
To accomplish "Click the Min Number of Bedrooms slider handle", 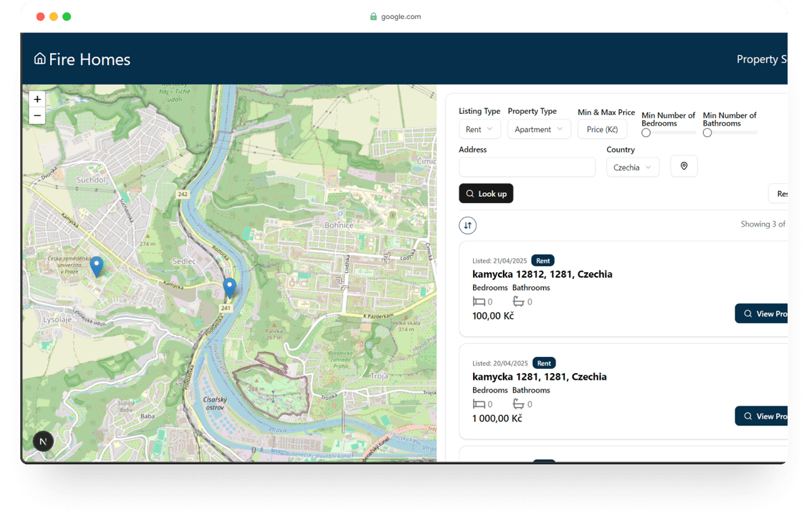I will [646, 133].
